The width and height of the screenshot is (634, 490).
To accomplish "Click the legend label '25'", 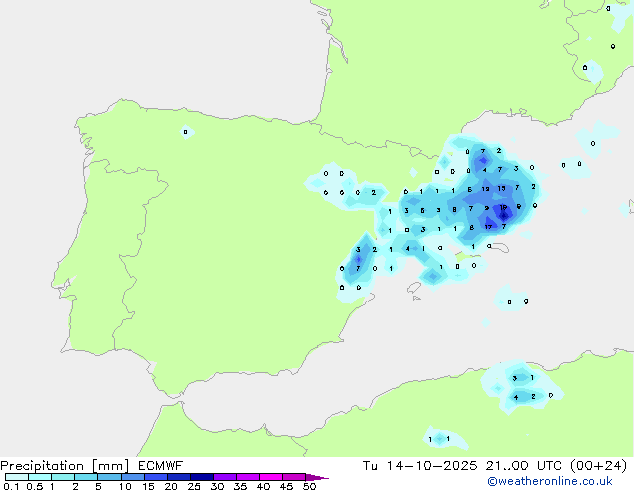I will point(194,486).
